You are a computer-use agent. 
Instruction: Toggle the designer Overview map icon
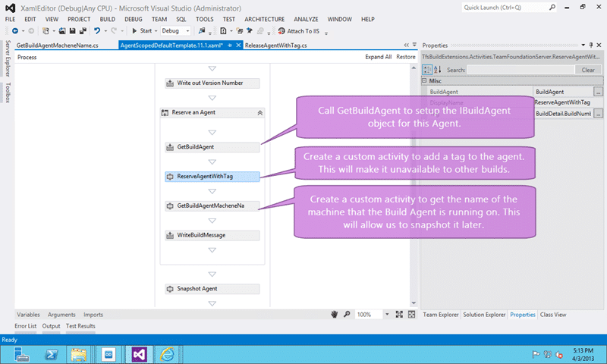(411, 315)
